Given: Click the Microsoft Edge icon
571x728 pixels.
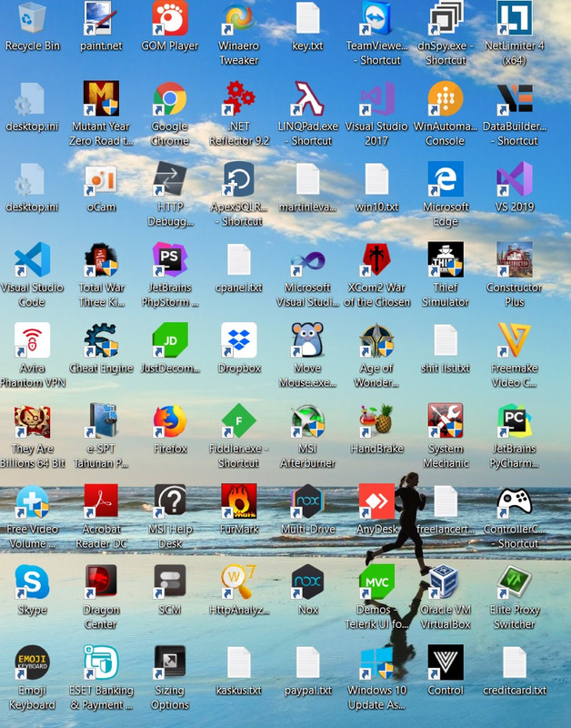Looking at the screenshot, I should click(x=446, y=179).
